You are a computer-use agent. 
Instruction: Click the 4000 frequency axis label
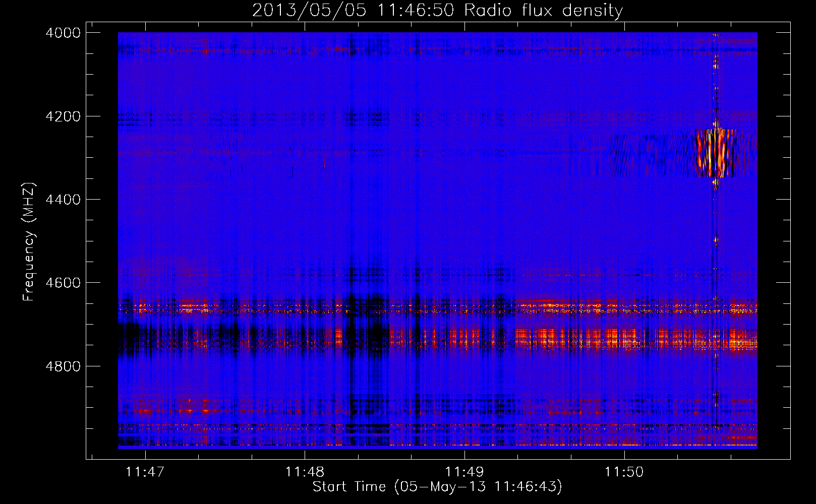coord(63,33)
